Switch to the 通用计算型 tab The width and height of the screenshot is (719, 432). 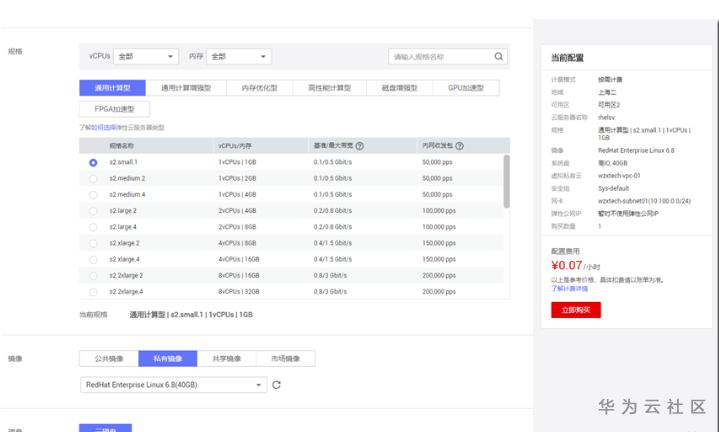112,88
